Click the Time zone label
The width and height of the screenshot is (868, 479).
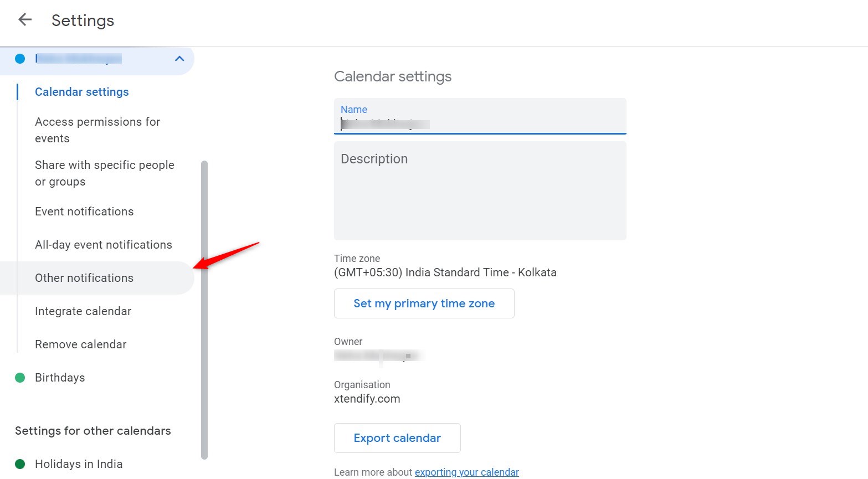[x=357, y=259]
